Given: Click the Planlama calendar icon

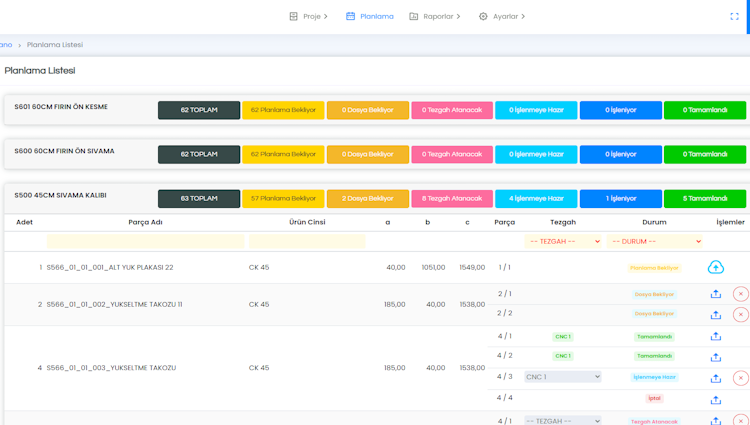Looking at the screenshot, I should [350, 16].
